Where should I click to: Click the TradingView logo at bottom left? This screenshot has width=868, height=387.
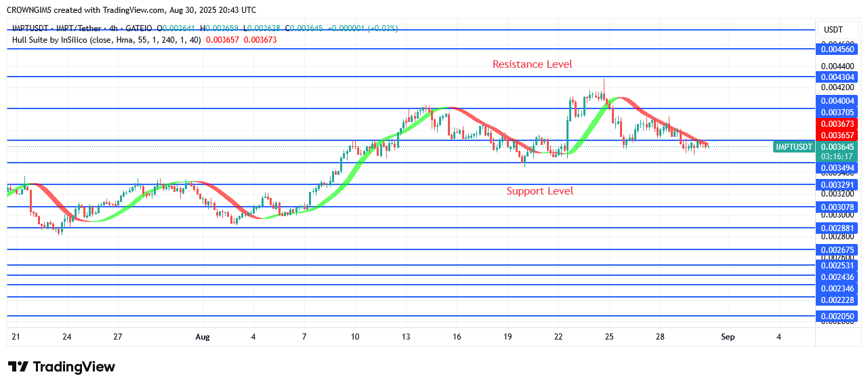pos(62,367)
